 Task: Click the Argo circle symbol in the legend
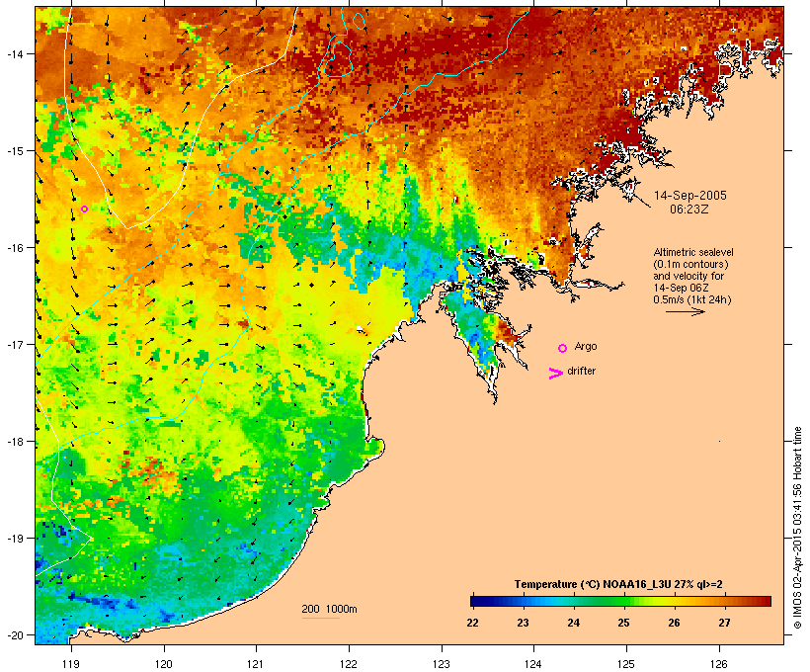[562, 348]
